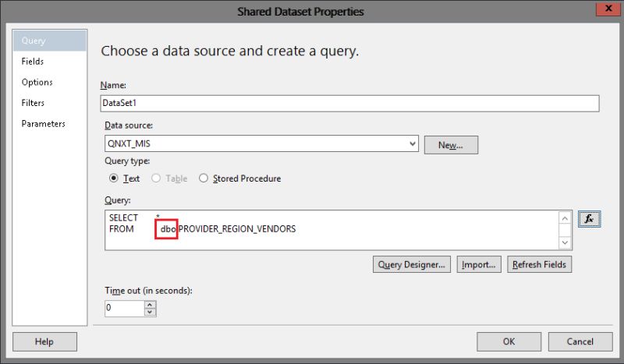Open Help for this dialog
624x364 pixels.
pyautogui.click(x=44, y=341)
